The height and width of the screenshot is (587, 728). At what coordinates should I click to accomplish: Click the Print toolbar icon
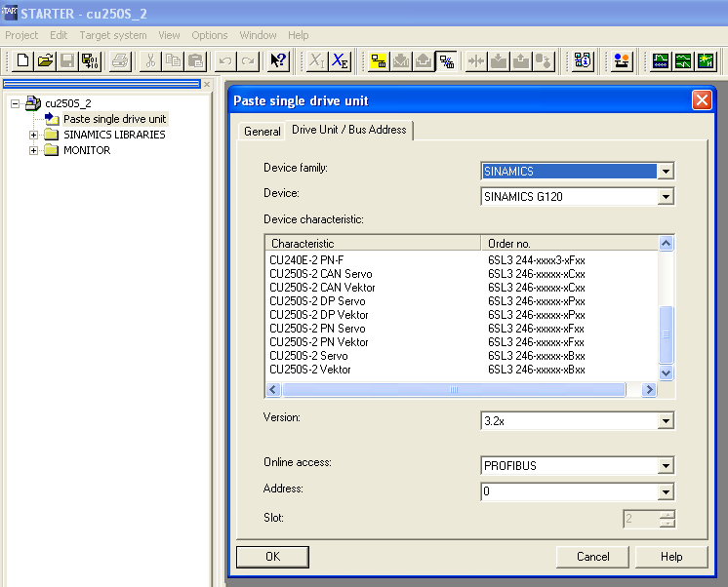[x=121, y=60]
